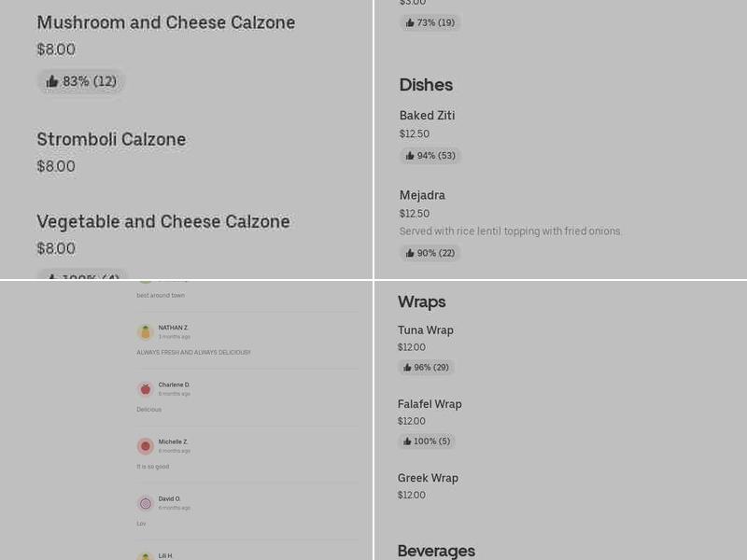
Task: Click thumbs-up rating on Mushroom and Cheese Calzone
Action: [81, 81]
